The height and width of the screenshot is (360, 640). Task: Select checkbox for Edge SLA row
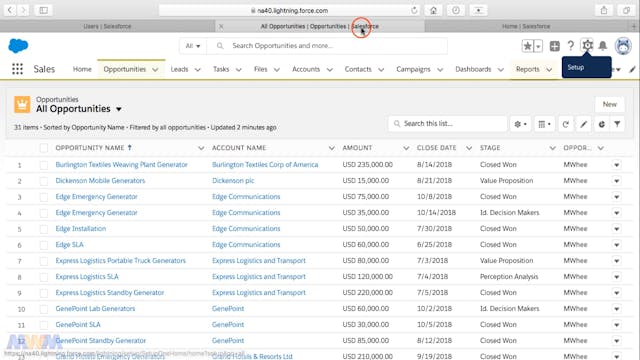pyautogui.click(x=44, y=245)
